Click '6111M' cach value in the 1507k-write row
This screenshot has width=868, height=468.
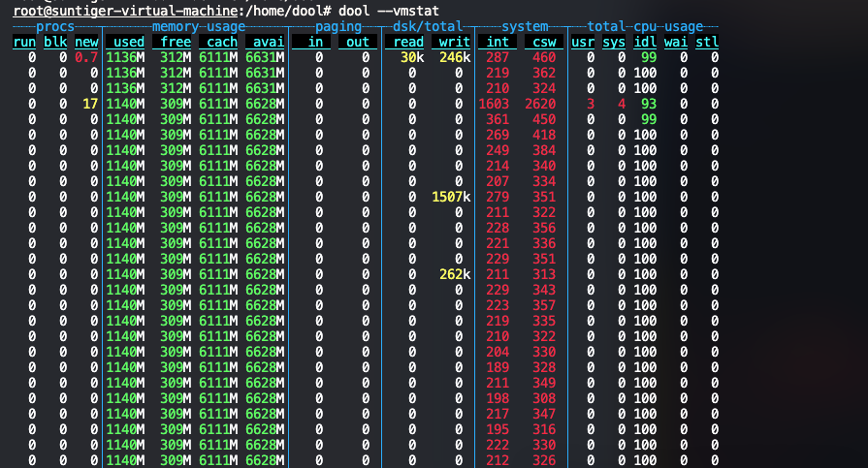[218, 197]
